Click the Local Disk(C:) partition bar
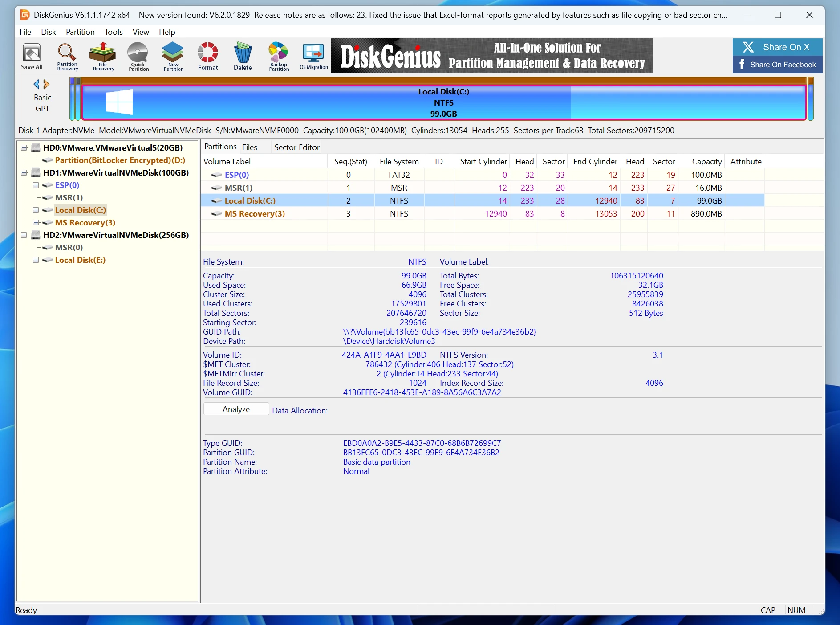This screenshot has width=840, height=625. (444, 102)
